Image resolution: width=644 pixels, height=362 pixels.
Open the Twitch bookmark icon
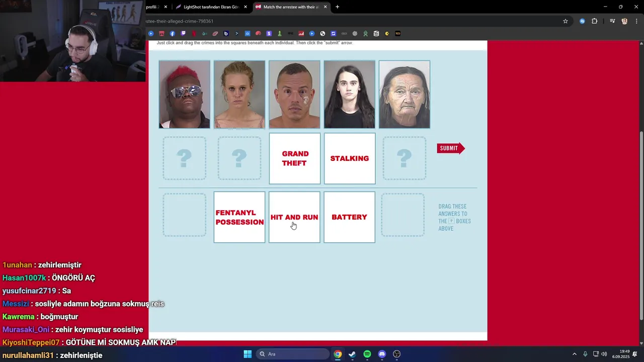(183, 34)
